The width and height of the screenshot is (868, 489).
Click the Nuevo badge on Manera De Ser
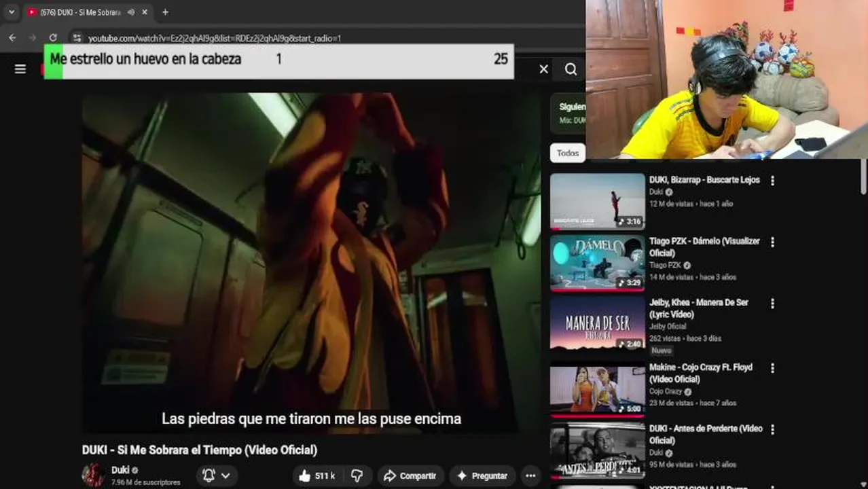(x=661, y=350)
